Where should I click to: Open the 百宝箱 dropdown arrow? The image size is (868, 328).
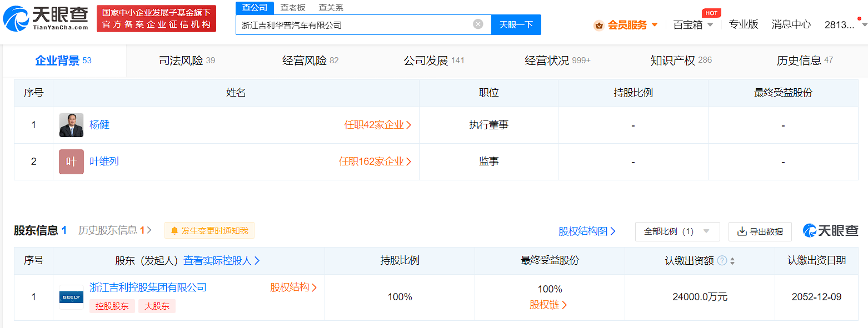tap(710, 25)
